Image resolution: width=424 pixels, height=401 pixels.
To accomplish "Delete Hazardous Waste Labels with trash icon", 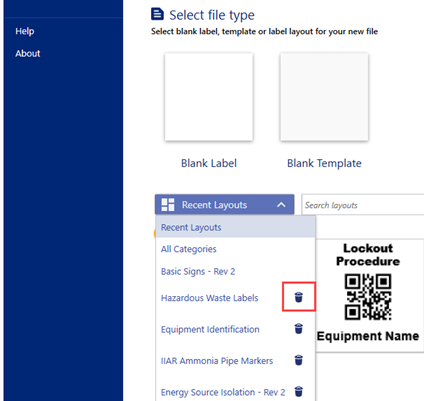I will 299,297.
